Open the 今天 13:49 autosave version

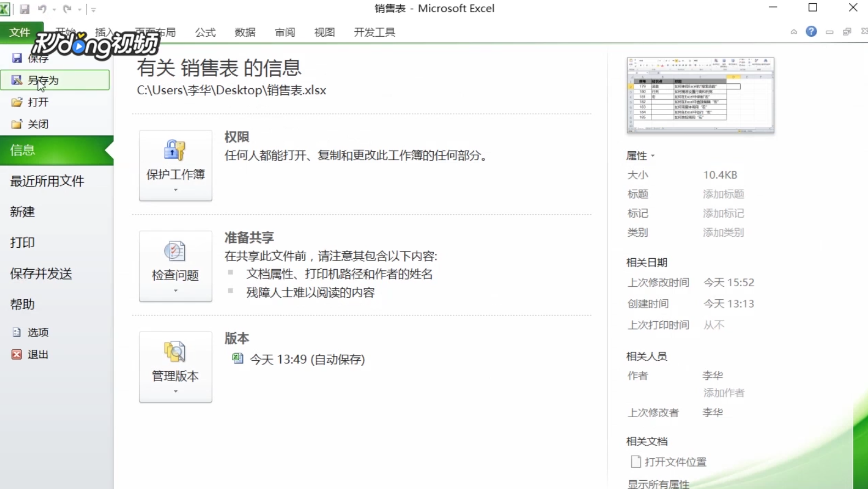pos(298,359)
